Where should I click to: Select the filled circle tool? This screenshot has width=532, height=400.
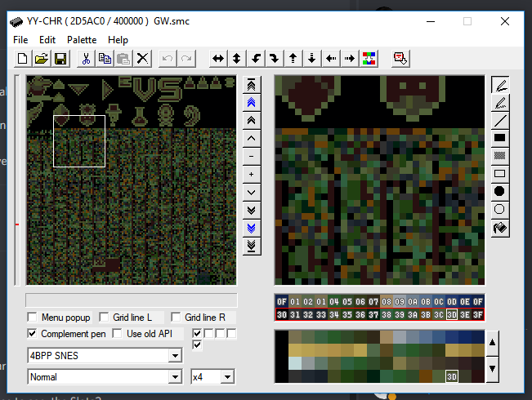coord(500,192)
